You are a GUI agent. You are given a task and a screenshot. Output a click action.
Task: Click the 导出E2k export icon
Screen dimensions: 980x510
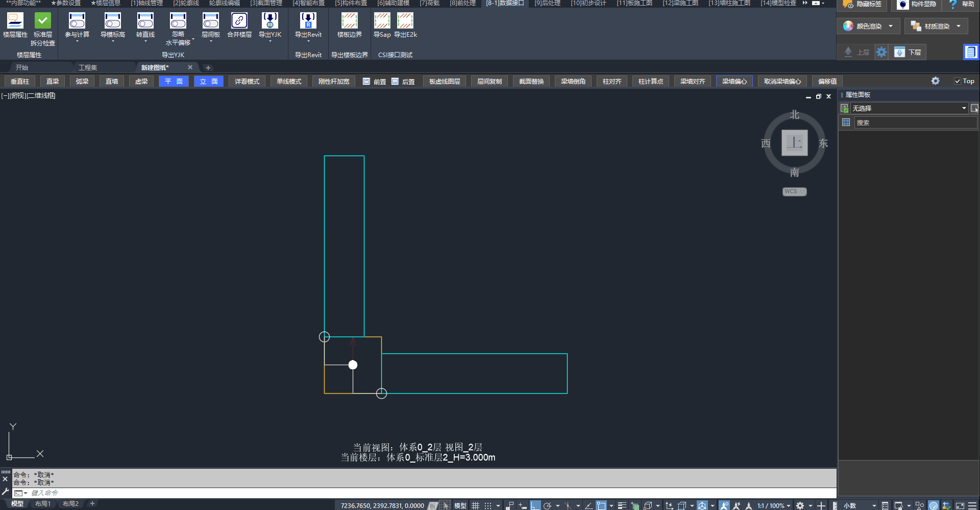coord(405,21)
